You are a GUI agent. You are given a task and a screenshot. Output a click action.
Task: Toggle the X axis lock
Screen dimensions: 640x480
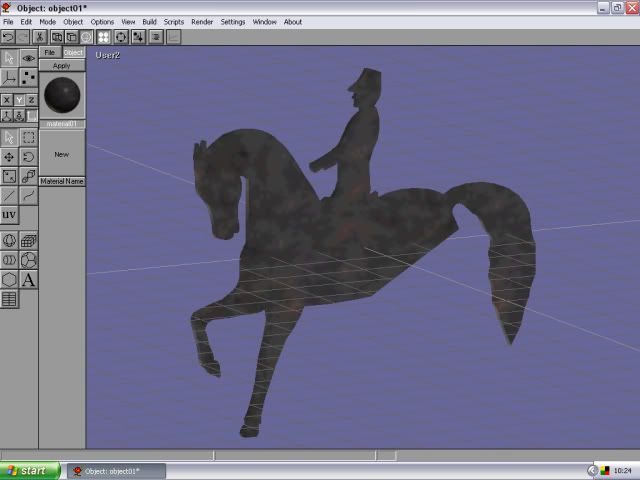pos(7,100)
